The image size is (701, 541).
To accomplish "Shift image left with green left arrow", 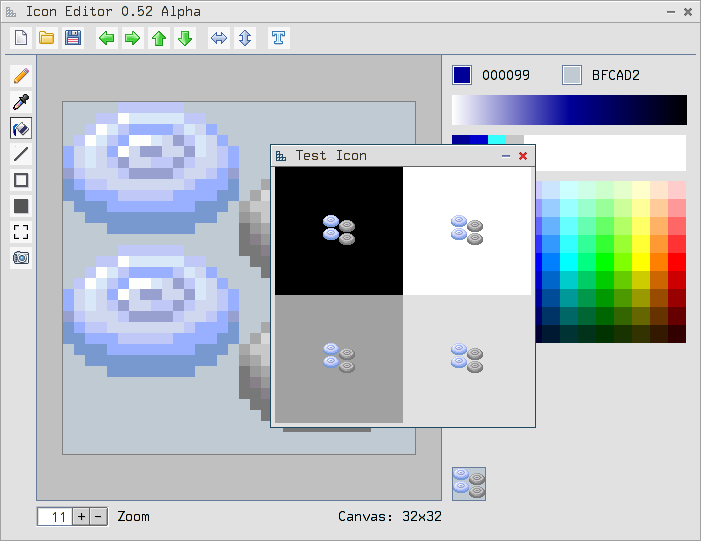I will [x=106, y=38].
